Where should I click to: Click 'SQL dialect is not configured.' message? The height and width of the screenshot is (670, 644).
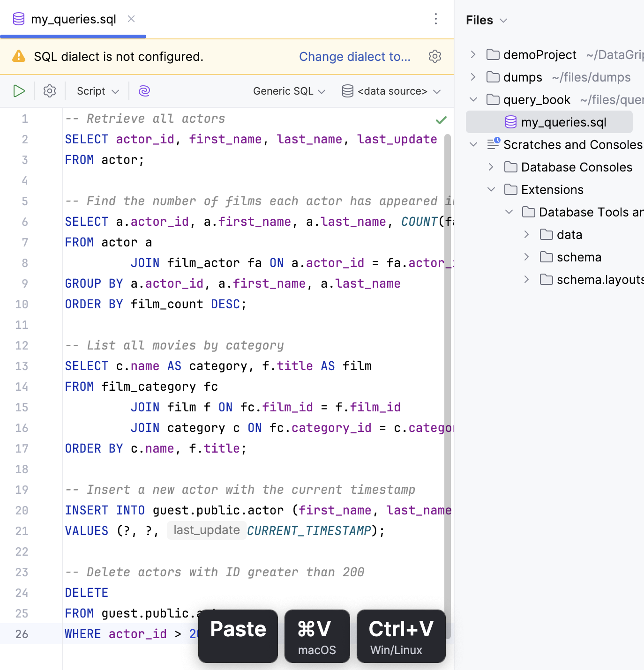pyautogui.click(x=119, y=57)
